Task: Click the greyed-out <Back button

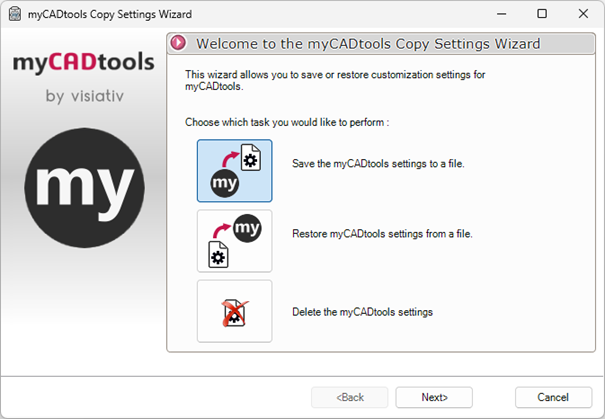Action: point(349,397)
